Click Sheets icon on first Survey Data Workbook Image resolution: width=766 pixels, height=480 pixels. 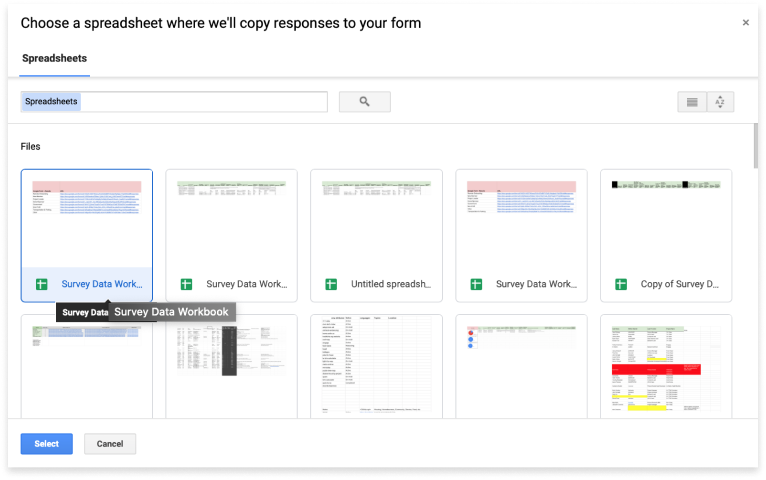tap(42, 284)
